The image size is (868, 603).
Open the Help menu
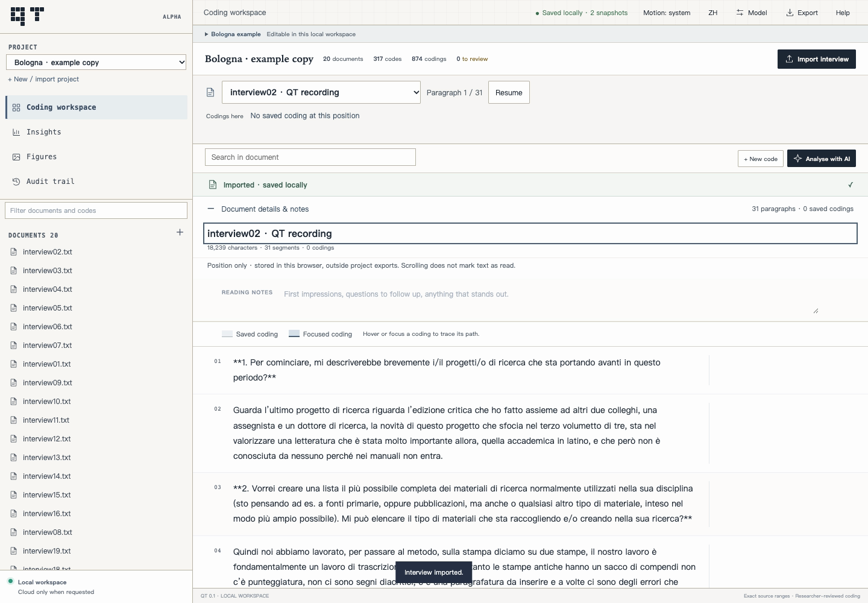pyautogui.click(x=843, y=13)
